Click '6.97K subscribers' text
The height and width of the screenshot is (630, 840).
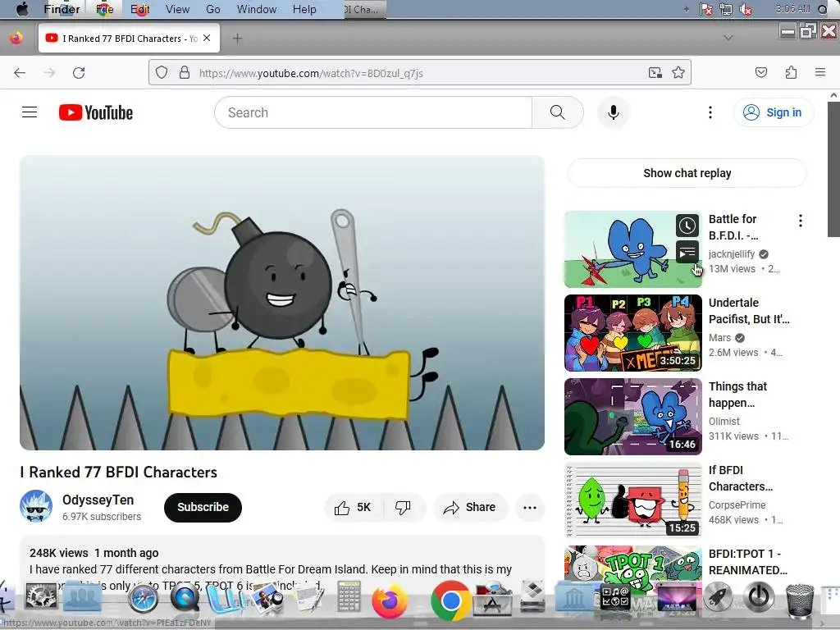pos(102,517)
